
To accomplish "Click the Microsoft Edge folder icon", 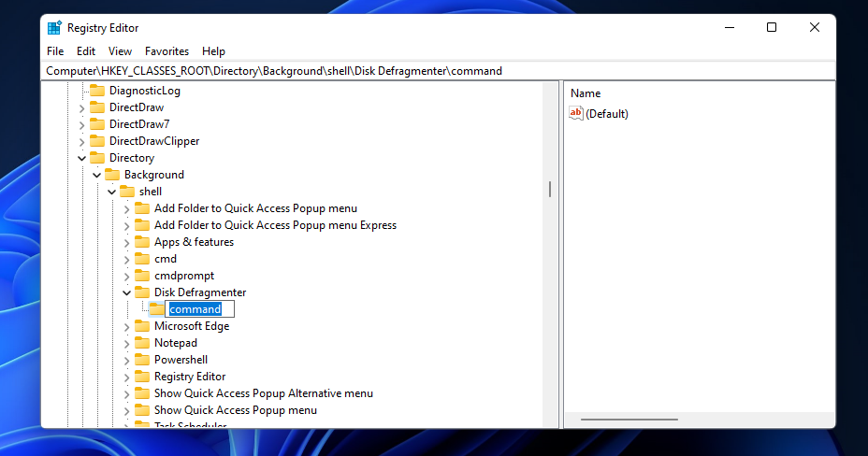I will [x=142, y=326].
